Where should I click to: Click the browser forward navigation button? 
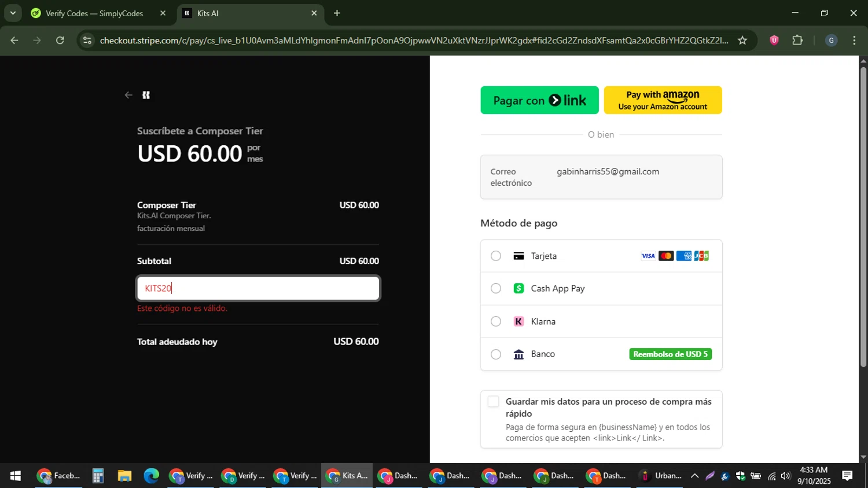[37, 40]
